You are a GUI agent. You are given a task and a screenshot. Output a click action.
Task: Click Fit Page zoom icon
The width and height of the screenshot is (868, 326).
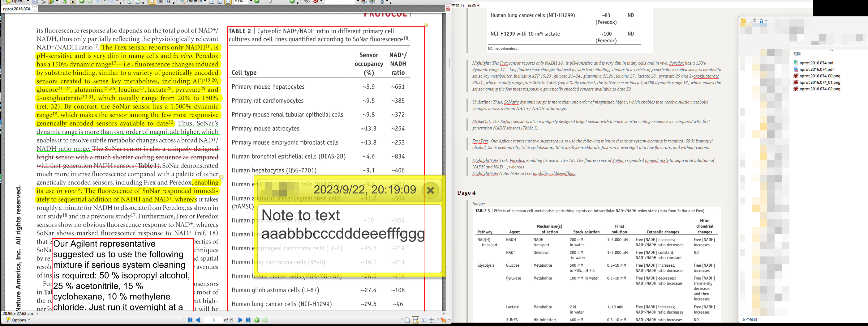220,2
